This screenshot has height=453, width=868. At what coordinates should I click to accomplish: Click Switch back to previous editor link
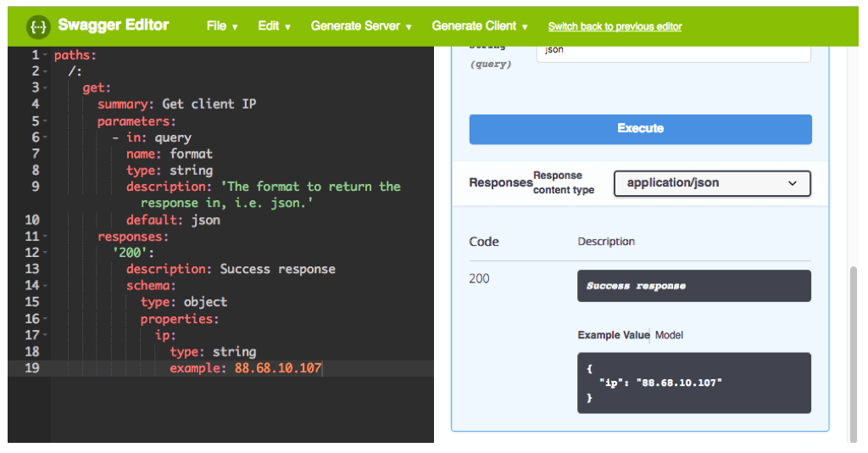pyautogui.click(x=615, y=26)
